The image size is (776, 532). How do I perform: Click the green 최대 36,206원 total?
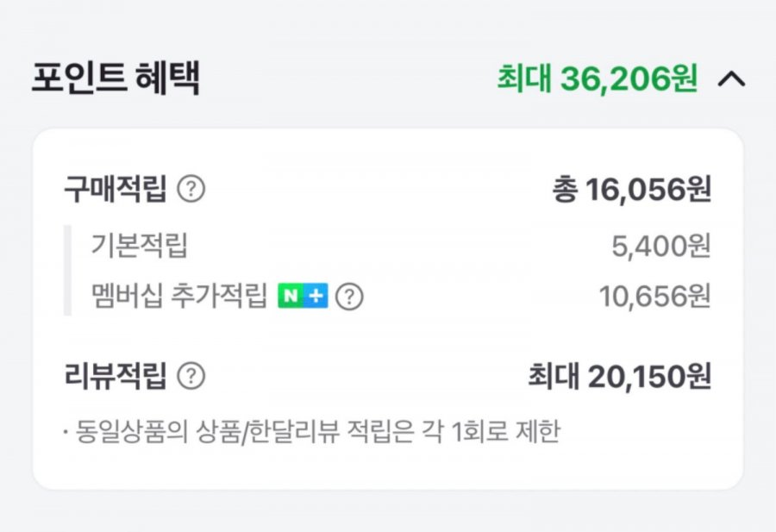(x=597, y=79)
